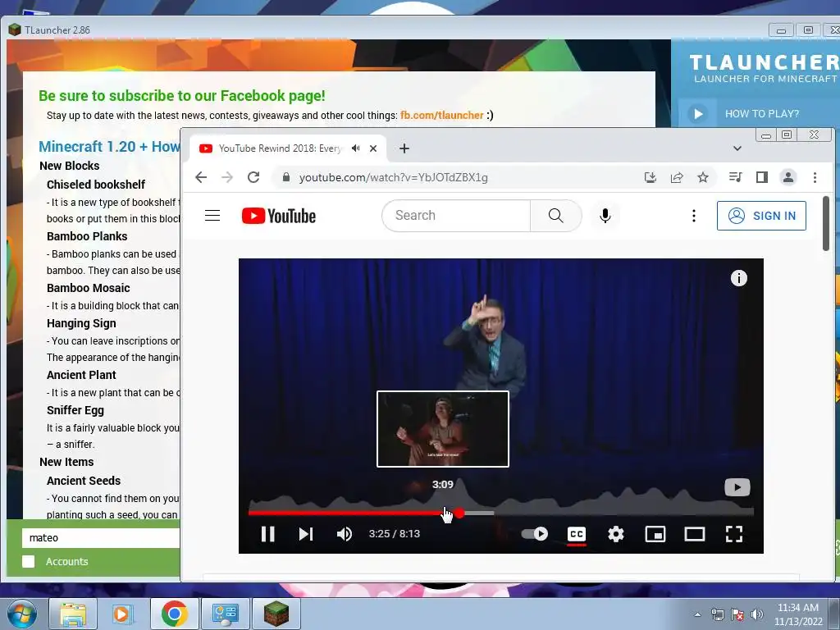This screenshot has height=630, width=840.
Task: Mute tab via speaker icon
Action: pyautogui.click(x=356, y=148)
